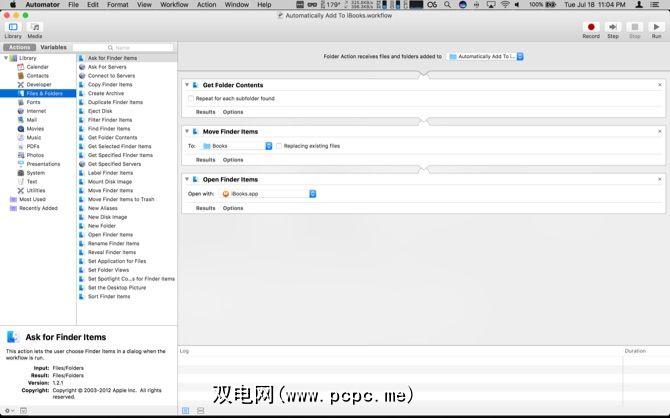Toggle the description pane hide button
Screen dimensions: 670x418
24,410
